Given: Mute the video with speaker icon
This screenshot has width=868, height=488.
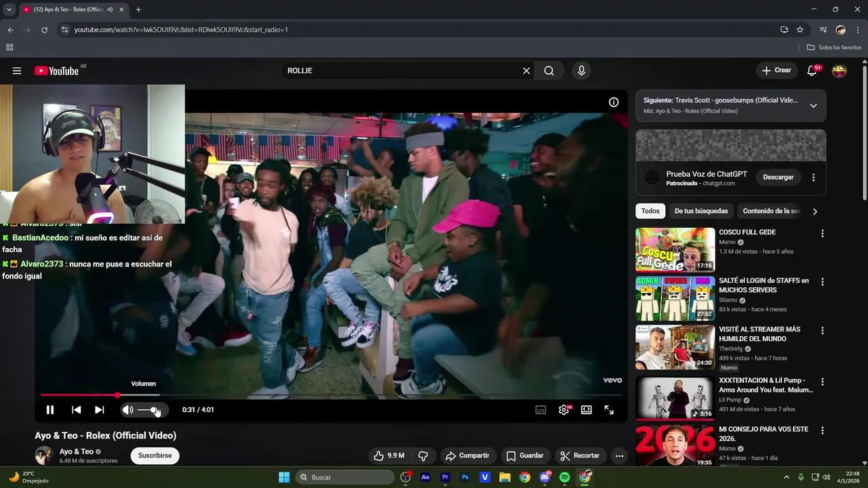Looking at the screenshot, I should pos(127,409).
